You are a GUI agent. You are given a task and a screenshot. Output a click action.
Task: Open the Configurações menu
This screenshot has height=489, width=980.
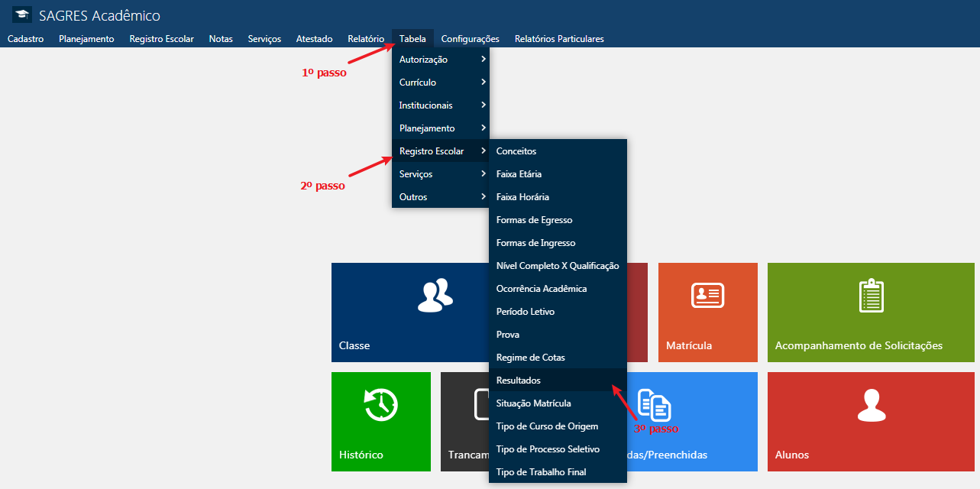click(x=470, y=39)
